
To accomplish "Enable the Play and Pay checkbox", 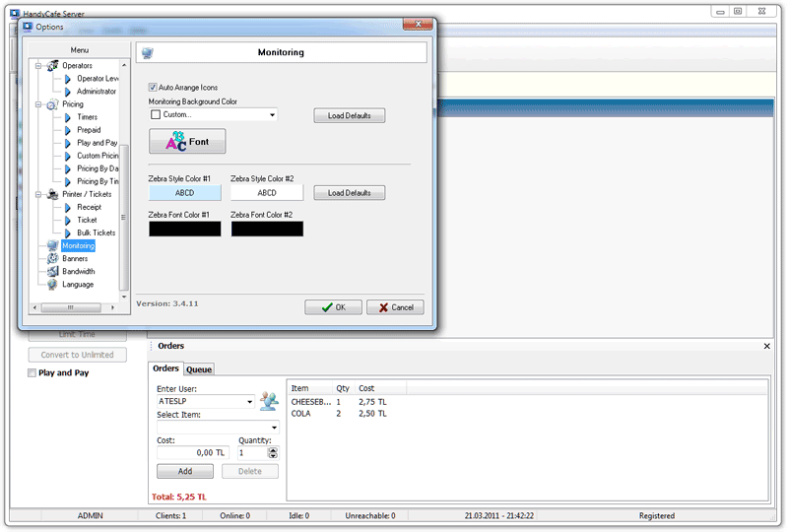I will [x=33, y=373].
